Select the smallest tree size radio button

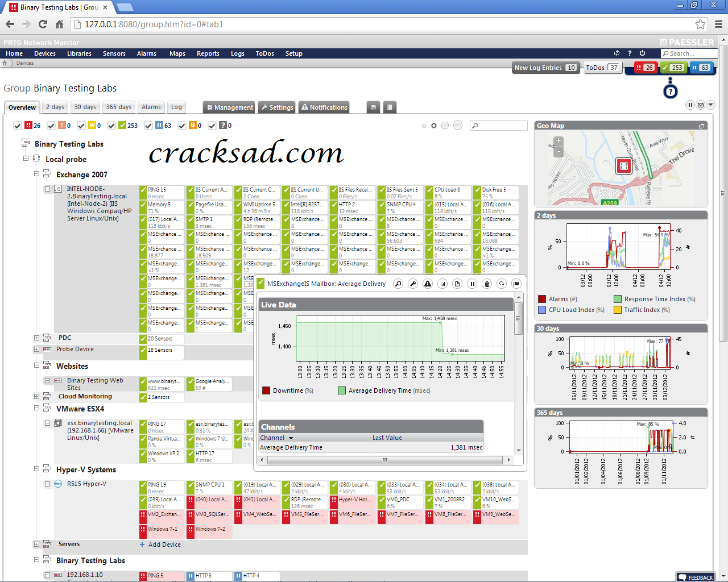click(x=424, y=126)
